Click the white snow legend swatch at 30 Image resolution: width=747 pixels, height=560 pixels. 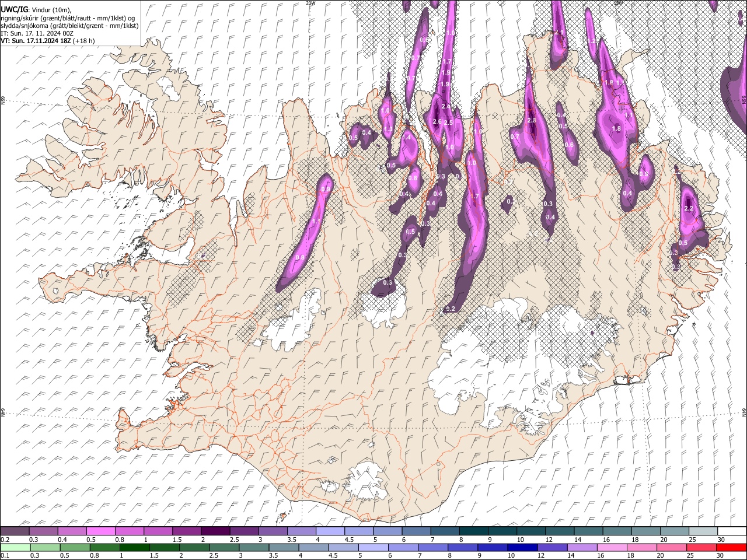(x=733, y=531)
